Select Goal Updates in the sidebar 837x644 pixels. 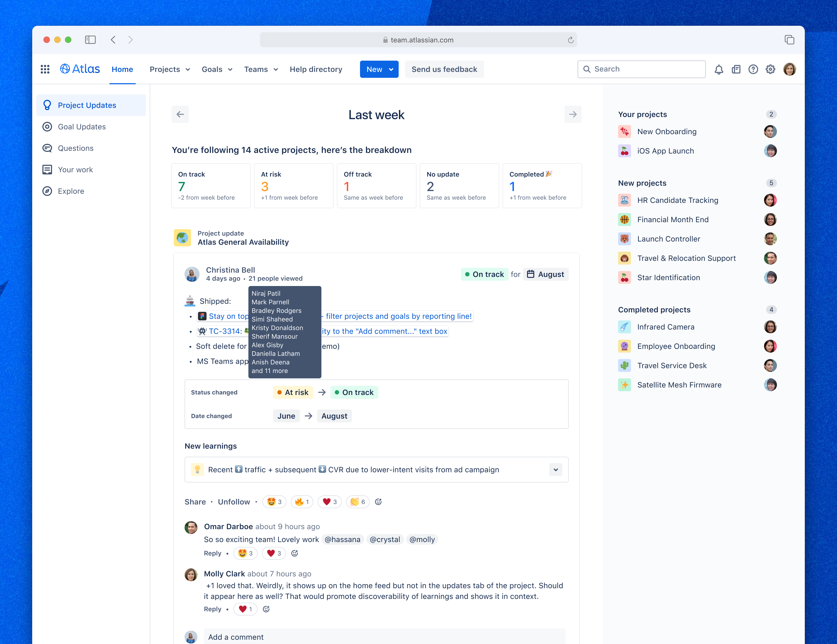click(x=82, y=126)
